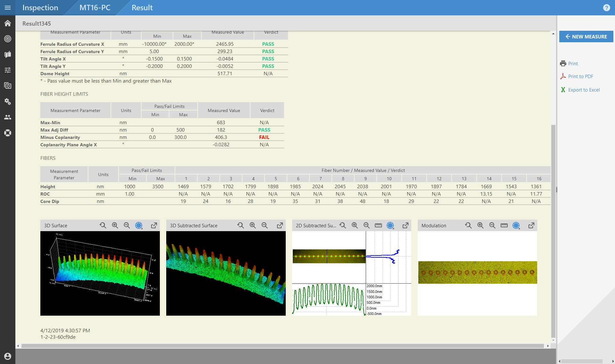The image size is (615, 364).
Task: Switch to the MT16-PC tab
Action: pos(95,7)
